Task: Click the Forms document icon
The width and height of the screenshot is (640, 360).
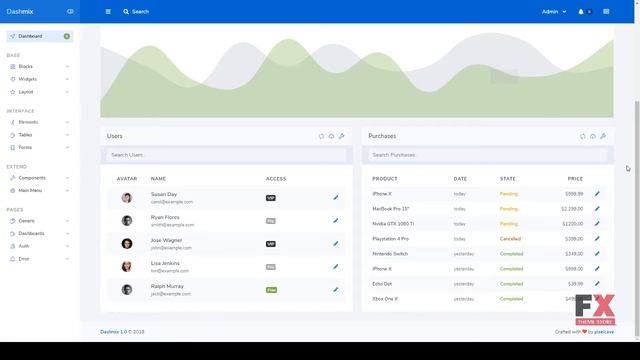Action: (x=13, y=147)
